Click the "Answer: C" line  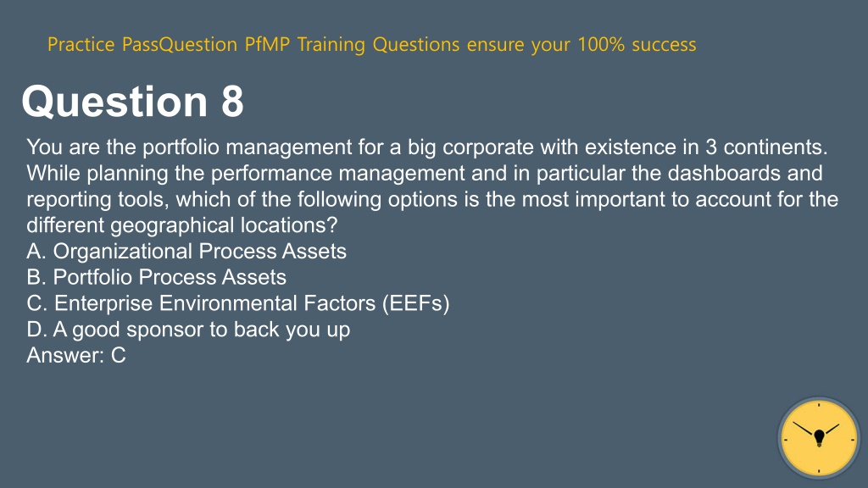coord(76,355)
